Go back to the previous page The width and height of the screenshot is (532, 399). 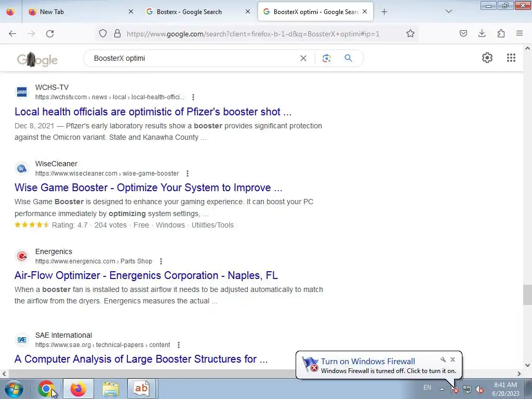12,34
